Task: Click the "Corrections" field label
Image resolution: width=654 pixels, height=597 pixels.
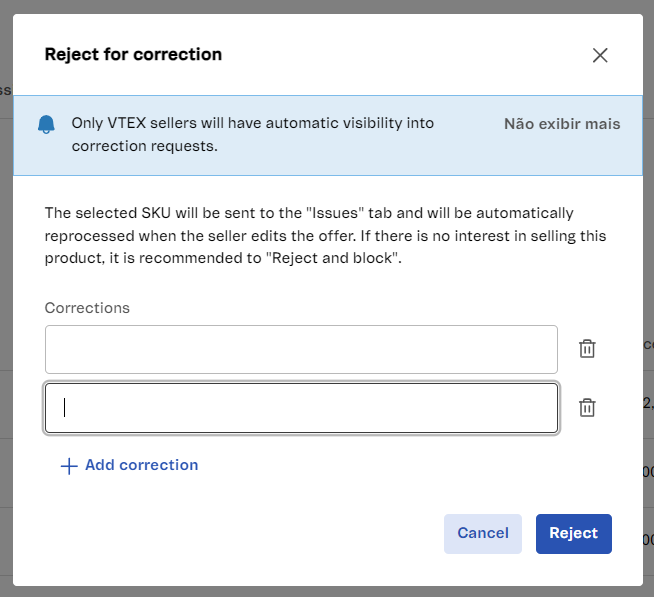Action: 87,308
